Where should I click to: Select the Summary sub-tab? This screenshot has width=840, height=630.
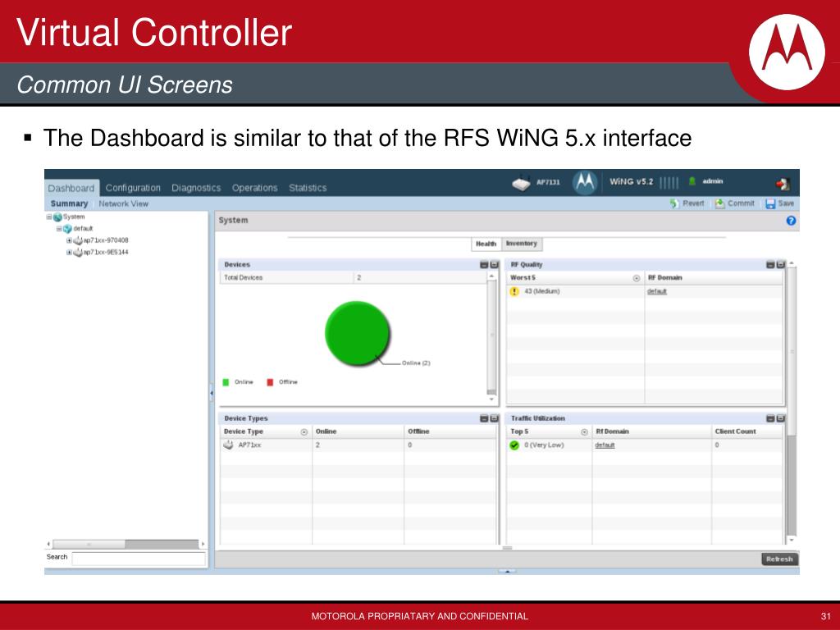click(x=69, y=203)
